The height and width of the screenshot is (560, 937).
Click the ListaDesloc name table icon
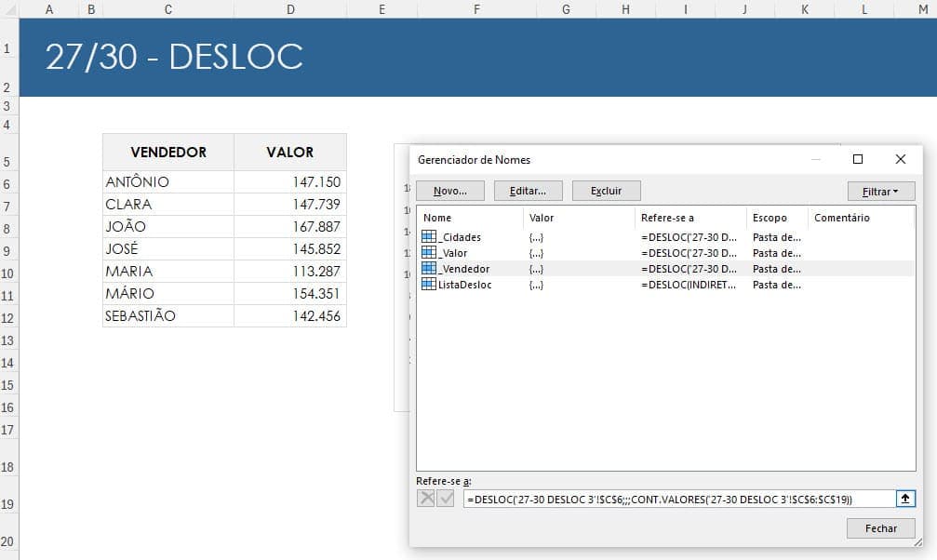(428, 285)
